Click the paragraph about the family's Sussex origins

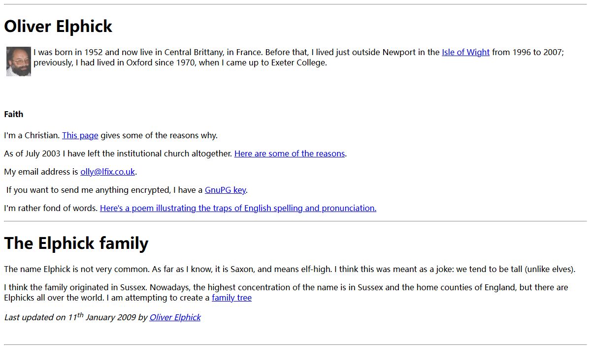tap(286, 287)
